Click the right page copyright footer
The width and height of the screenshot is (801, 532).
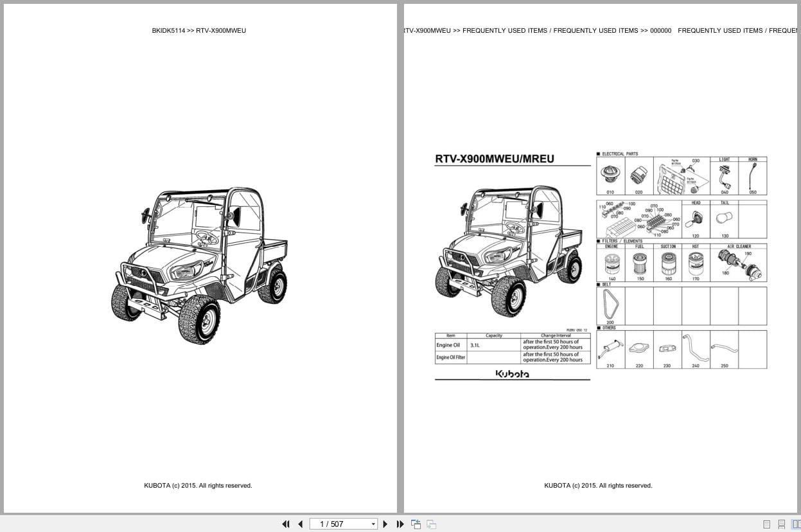coord(598,486)
